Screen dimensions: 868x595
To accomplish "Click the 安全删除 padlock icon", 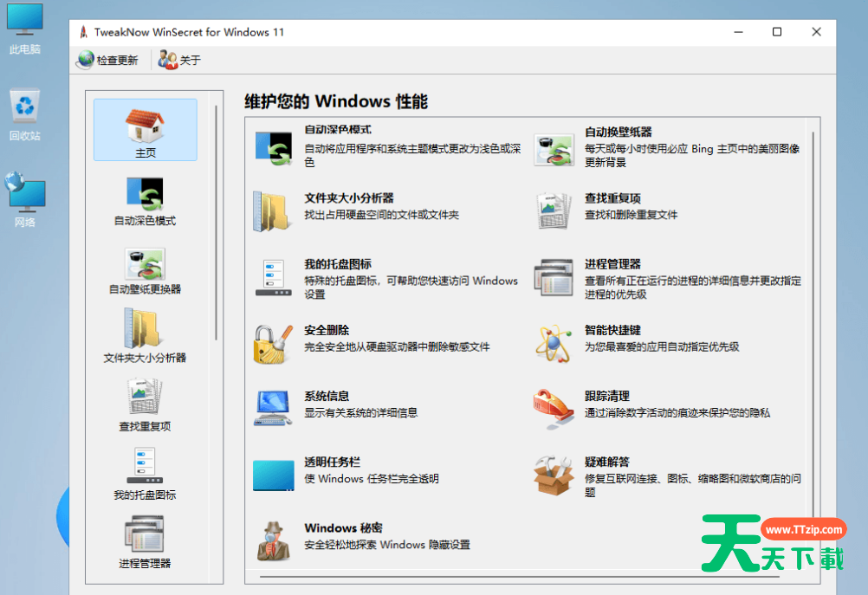I will 273,344.
